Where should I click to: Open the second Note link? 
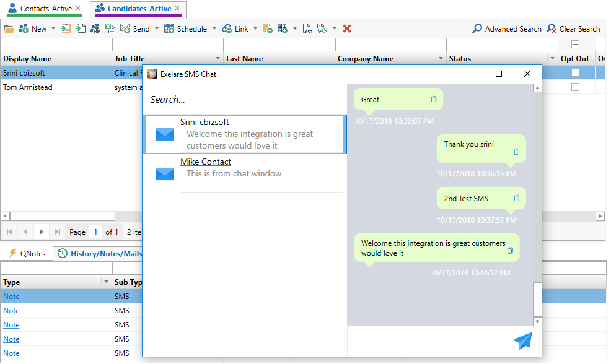pos(11,311)
